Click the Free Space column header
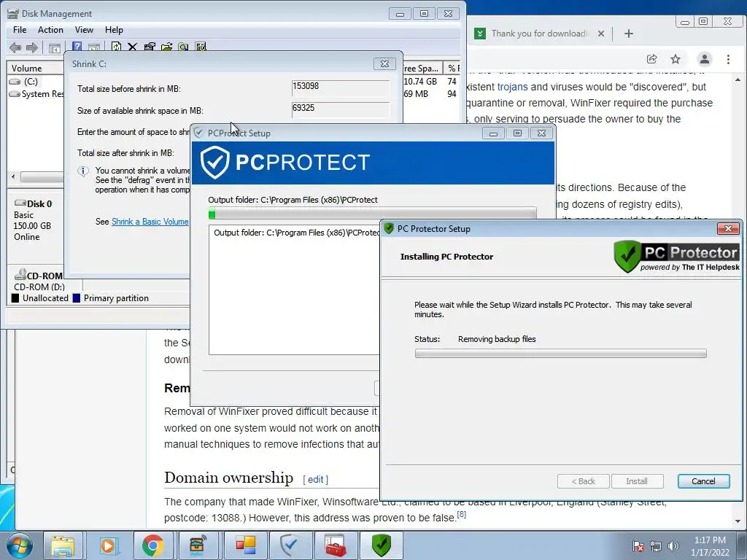The width and height of the screenshot is (747, 560). 422,68
